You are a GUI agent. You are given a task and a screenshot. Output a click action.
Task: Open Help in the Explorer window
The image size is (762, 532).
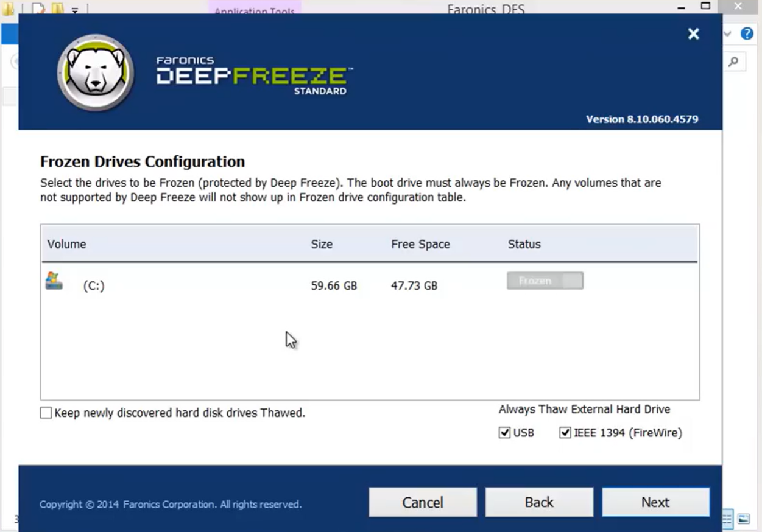pyautogui.click(x=747, y=33)
